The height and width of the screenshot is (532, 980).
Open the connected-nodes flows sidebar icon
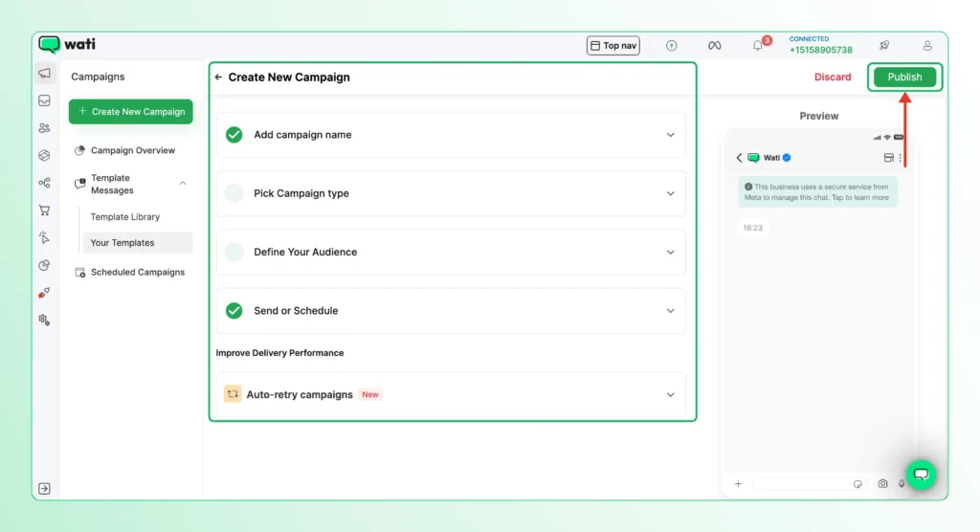[44, 183]
